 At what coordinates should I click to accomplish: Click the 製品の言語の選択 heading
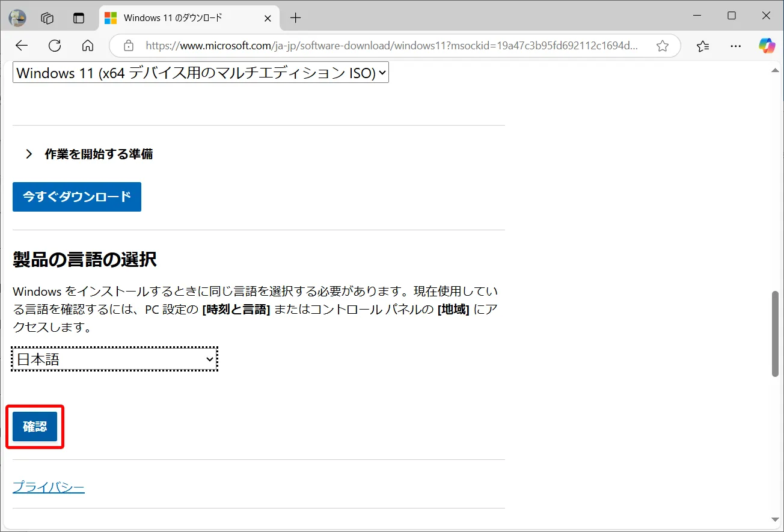(85, 260)
